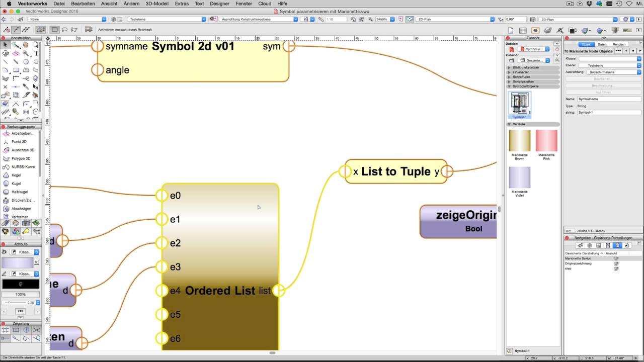Image resolution: width=644 pixels, height=362 pixels.
Task: Select the eyedropper tool
Action: coord(26,86)
